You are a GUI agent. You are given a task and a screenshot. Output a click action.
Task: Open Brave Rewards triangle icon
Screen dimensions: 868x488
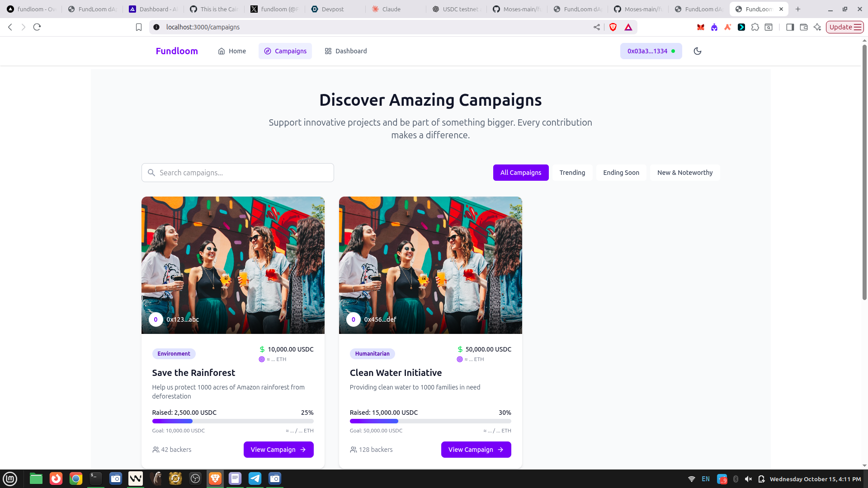pyautogui.click(x=628, y=27)
